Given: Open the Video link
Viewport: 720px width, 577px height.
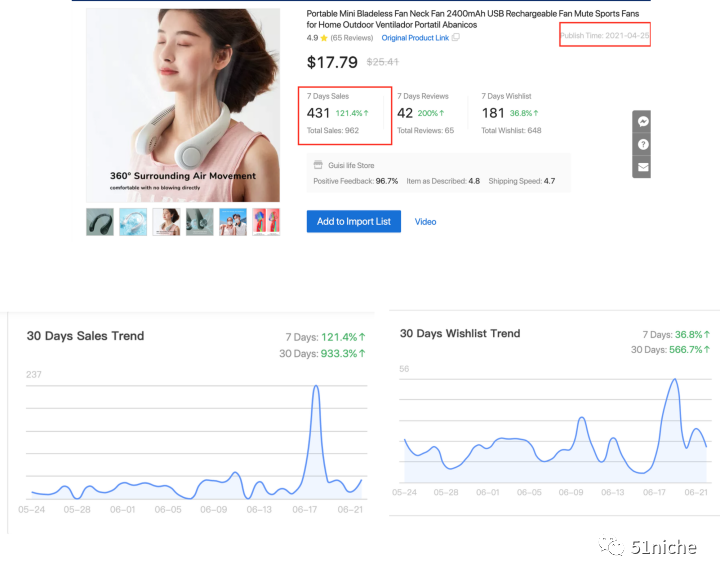Looking at the screenshot, I should (x=425, y=222).
